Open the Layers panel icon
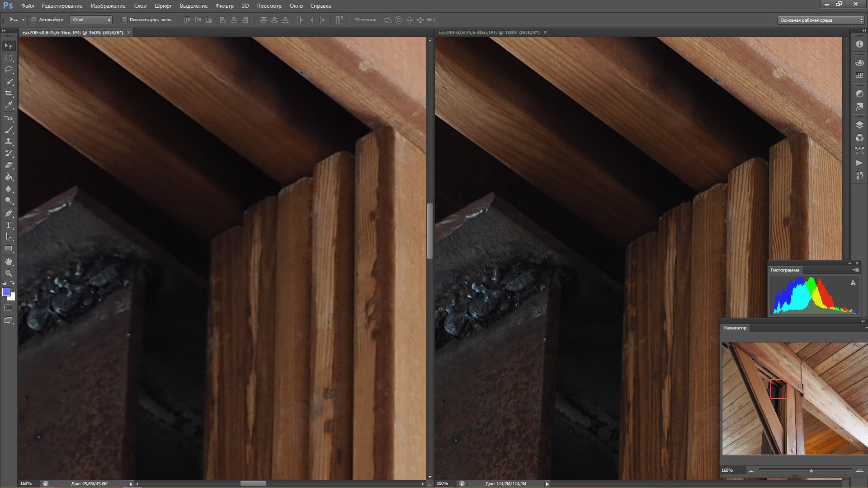Viewport: 868px width, 488px height. (859, 125)
